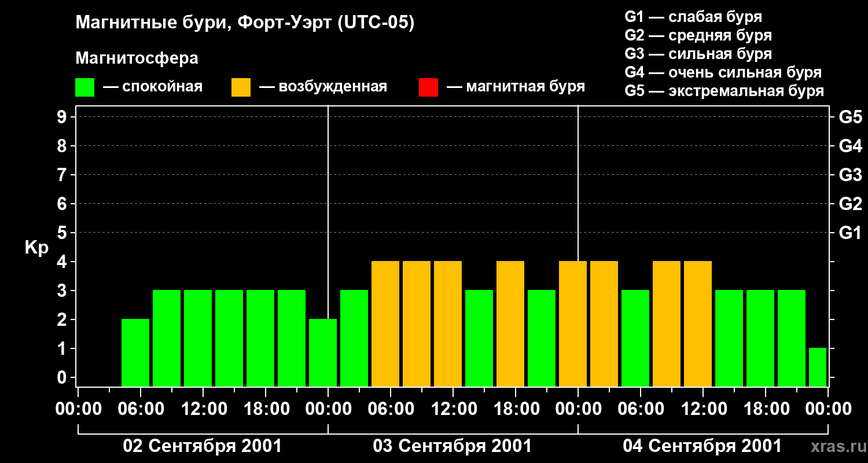Click the red magnetic storm legend swatch

pos(428,87)
